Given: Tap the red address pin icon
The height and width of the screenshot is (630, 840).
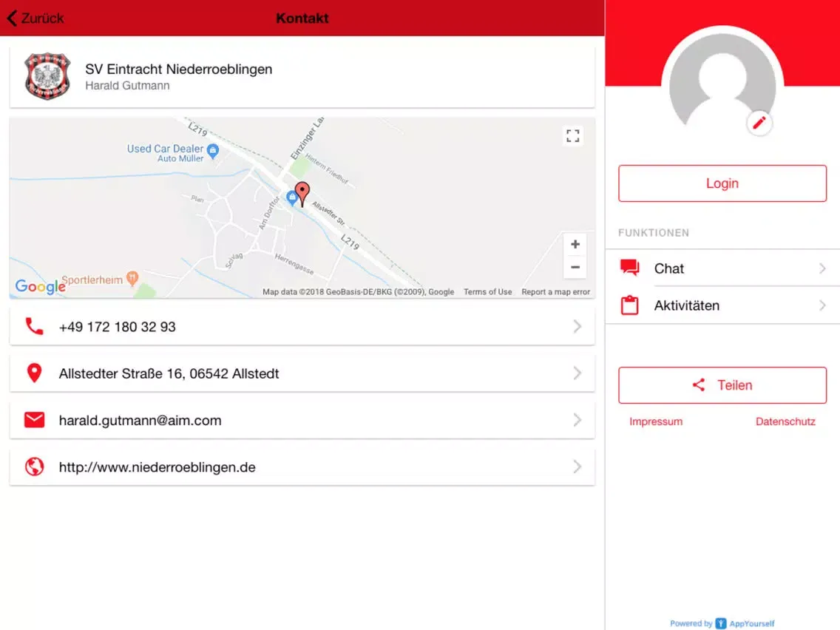Looking at the screenshot, I should coord(34,373).
